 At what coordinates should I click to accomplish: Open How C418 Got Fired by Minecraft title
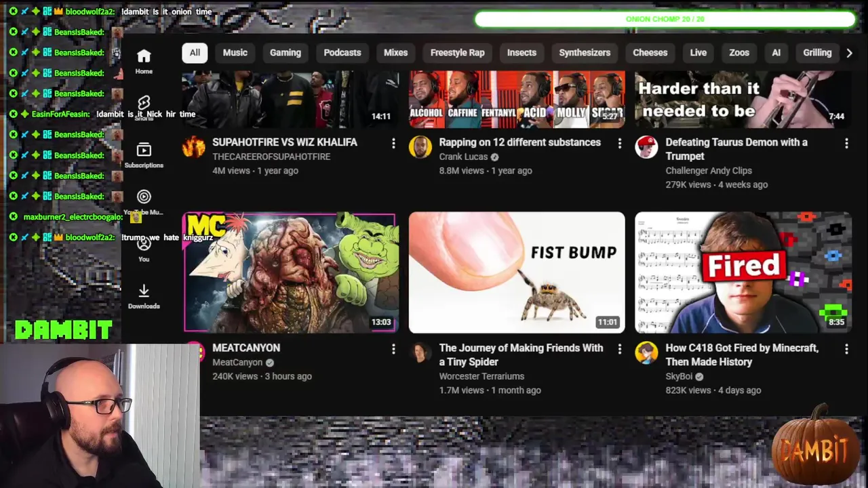tap(742, 354)
